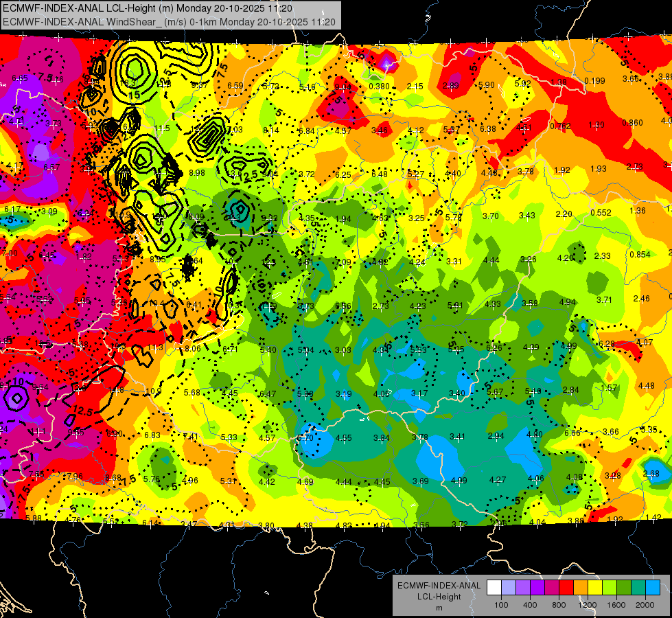Viewport: 672px width, 618px height.
Task: Click the shear value 5.70
Action: pyautogui.click(x=305, y=438)
